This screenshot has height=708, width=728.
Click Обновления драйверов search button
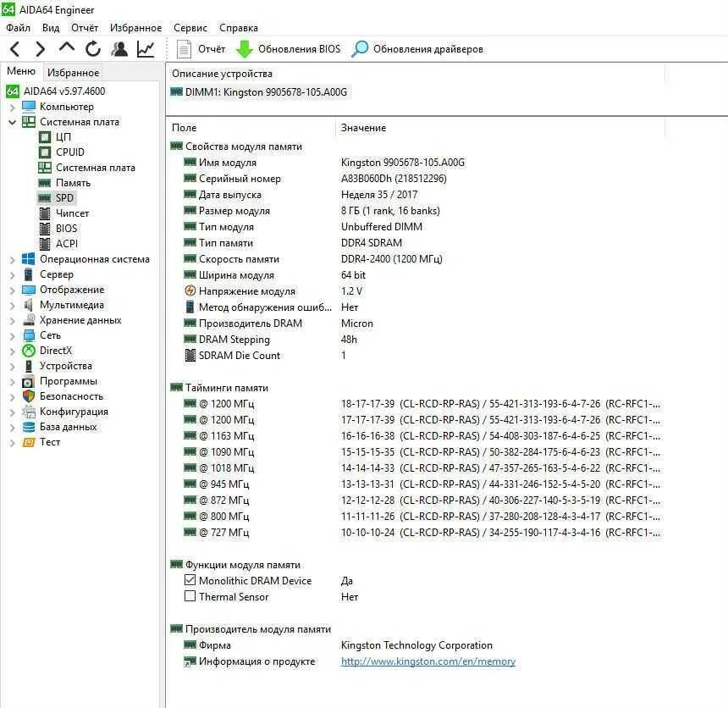pyautogui.click(x=417, y=49)
